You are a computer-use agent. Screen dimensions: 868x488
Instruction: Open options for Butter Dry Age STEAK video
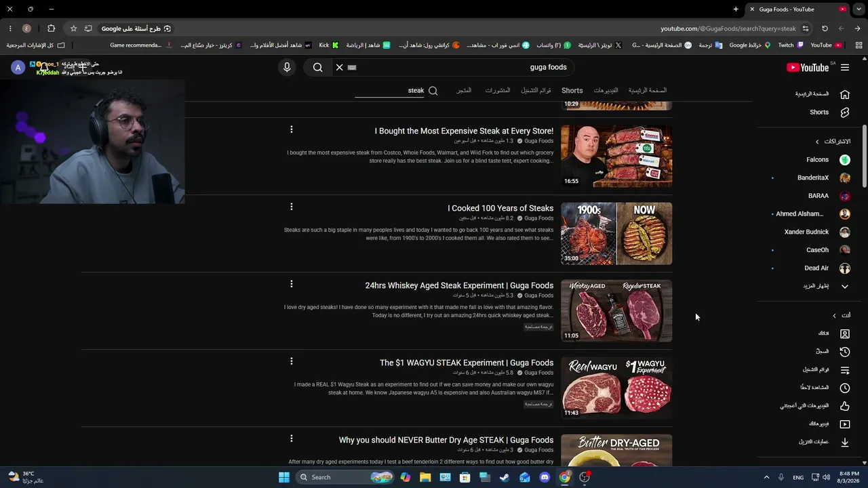click(292, 439)
